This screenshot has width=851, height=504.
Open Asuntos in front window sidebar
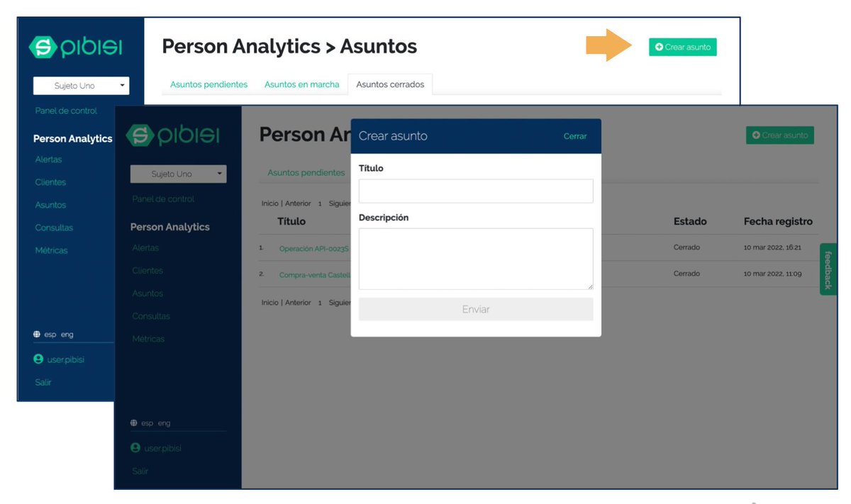pyautogui.click(x=148, y=293)
